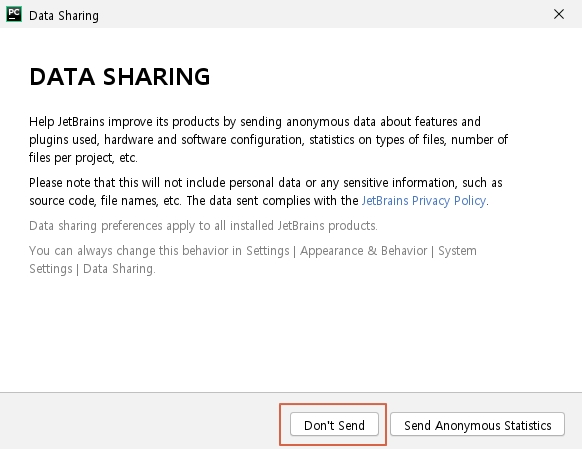Click the paragraph starting 'Help JetBrains improve'
This screenshot has width=582, height=449.
click(268, 140)
